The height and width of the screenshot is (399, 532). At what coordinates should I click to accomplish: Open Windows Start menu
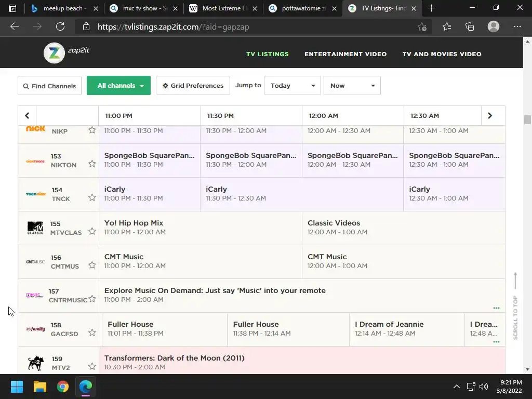click(17, 387)
